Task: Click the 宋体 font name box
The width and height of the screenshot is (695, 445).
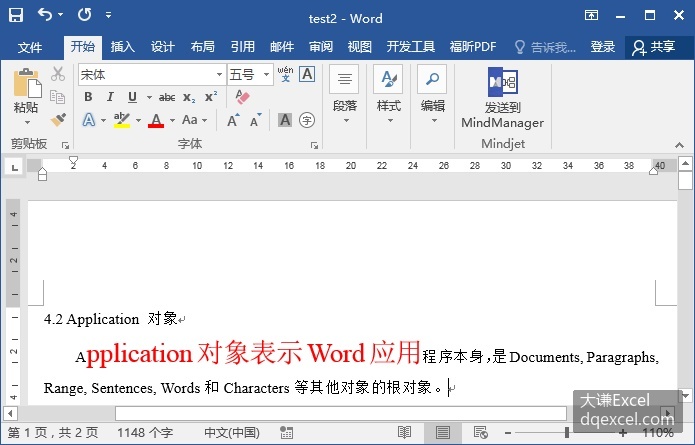Action: [x=147, y=74]
